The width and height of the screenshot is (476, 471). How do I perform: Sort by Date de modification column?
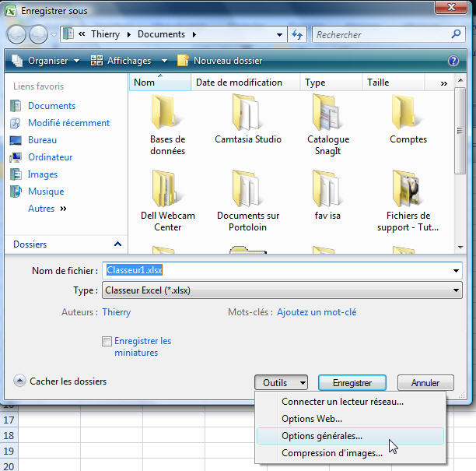pos(245,83)
